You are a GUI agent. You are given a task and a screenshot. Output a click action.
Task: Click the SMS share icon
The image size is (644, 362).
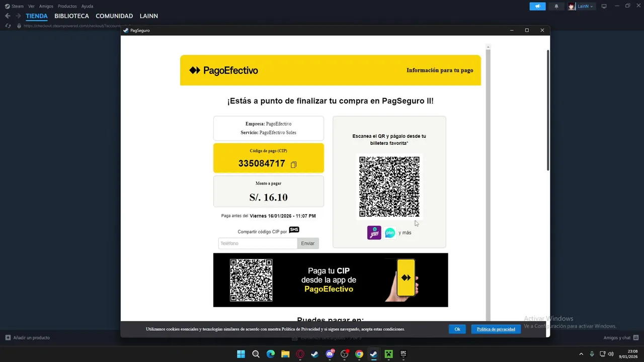tap(294, 230)
